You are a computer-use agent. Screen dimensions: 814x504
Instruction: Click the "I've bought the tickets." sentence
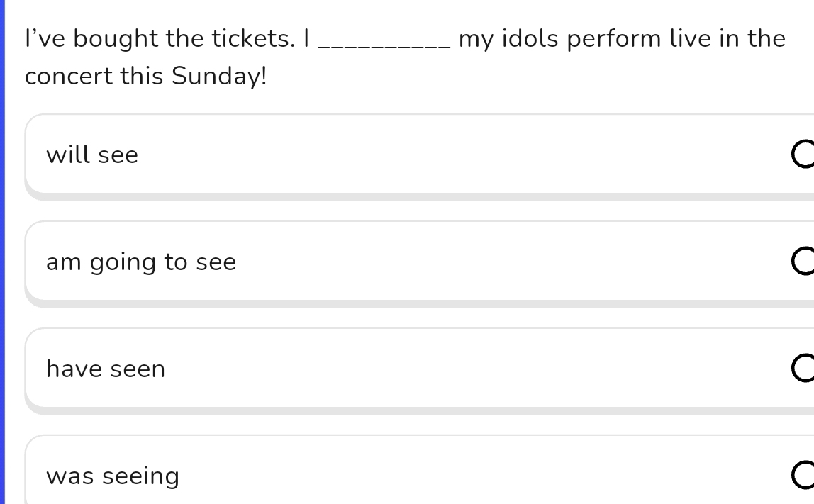click(x=160, y=38)
